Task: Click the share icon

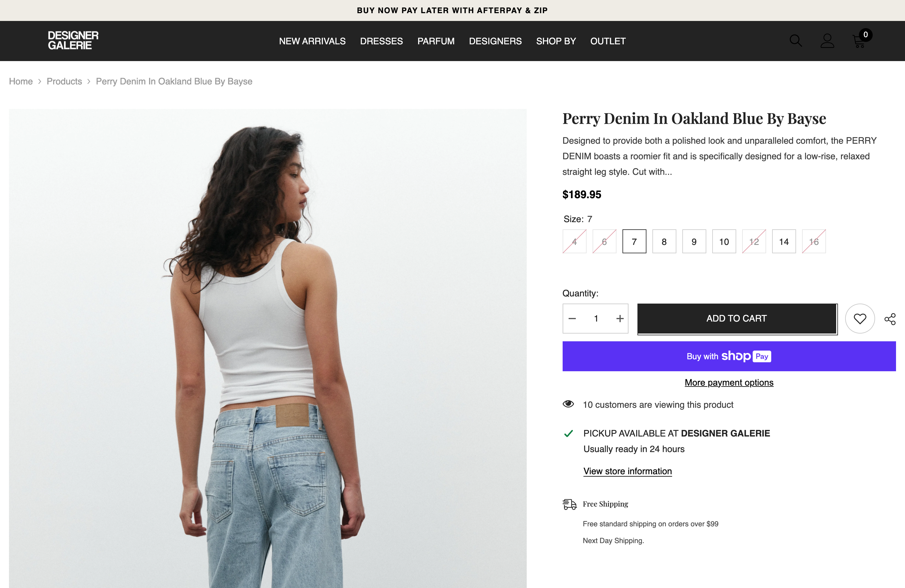Action: pos(890,319)
